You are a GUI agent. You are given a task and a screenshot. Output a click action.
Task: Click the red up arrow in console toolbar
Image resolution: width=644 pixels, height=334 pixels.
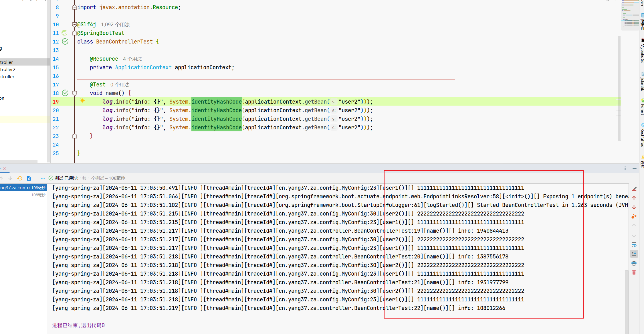(634, 198)
